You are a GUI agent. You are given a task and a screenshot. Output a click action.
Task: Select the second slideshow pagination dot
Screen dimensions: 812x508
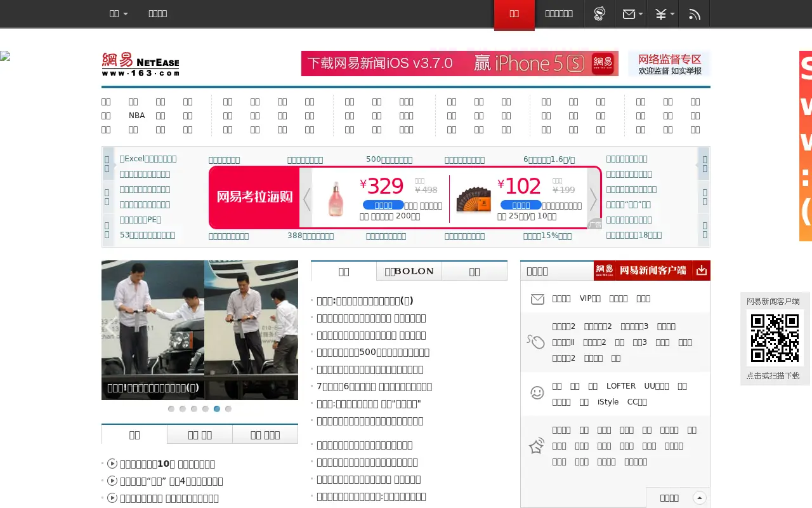point(183,409)
